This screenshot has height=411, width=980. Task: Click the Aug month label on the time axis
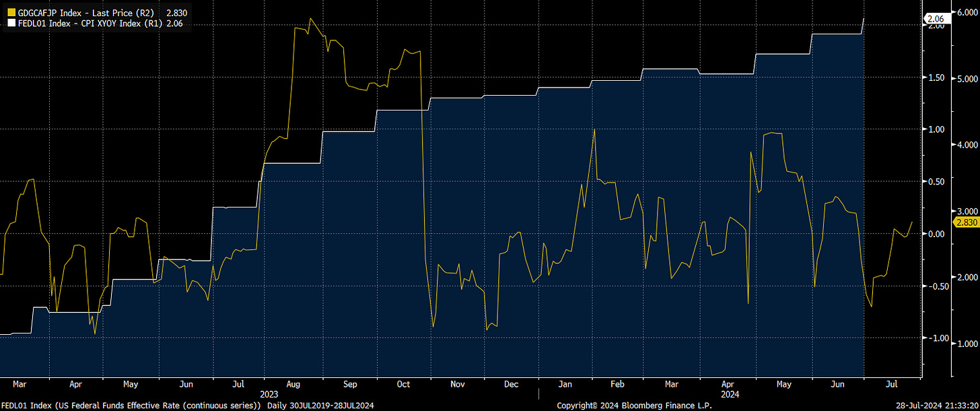[293, 384]
